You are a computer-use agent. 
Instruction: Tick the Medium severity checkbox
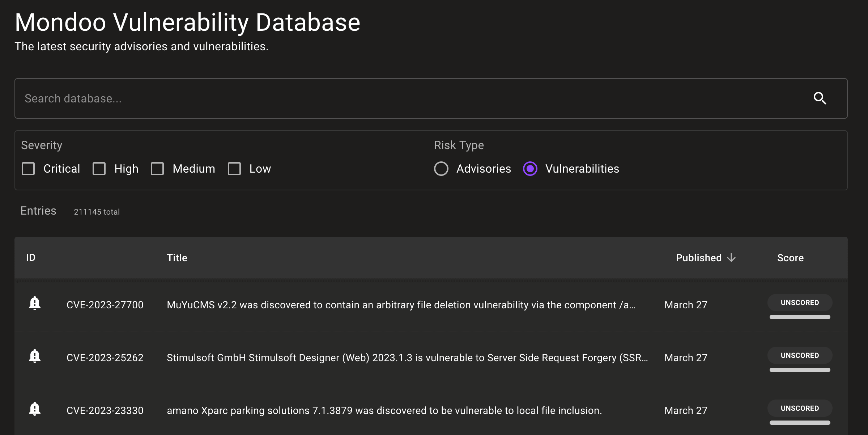(157, 169)
